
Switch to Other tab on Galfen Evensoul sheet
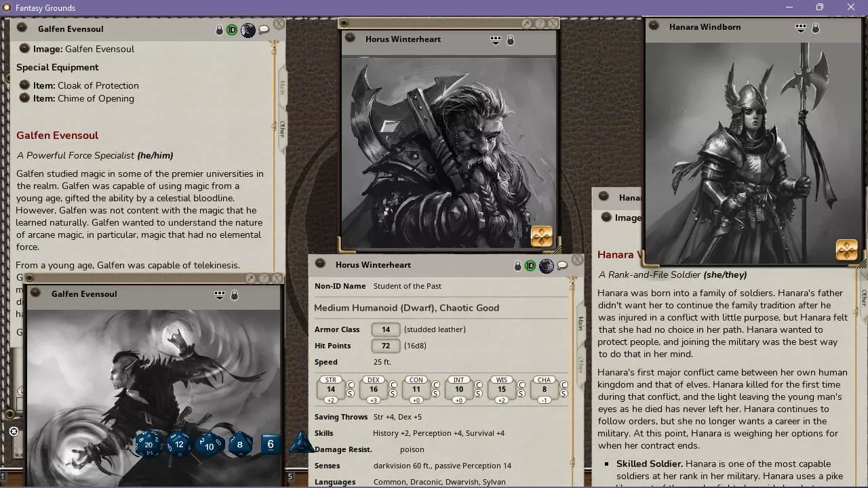[x=282, y=129]
